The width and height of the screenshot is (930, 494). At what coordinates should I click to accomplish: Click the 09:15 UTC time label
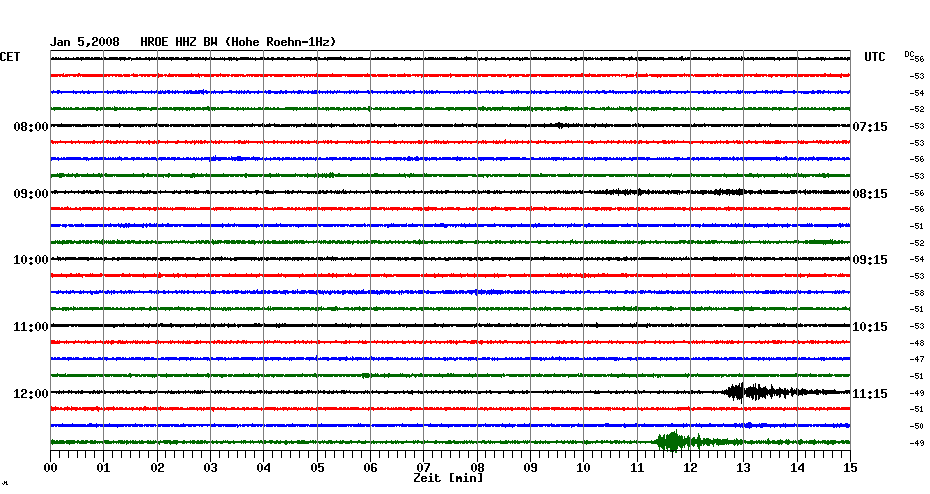point(870,260)
